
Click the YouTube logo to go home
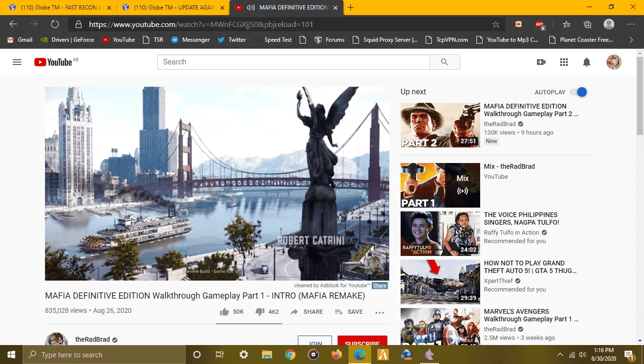[x=52, y=62]
